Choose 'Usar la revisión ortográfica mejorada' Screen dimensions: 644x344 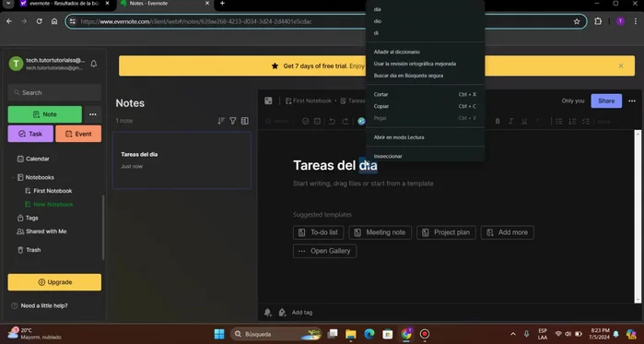[x=425, y=64]
